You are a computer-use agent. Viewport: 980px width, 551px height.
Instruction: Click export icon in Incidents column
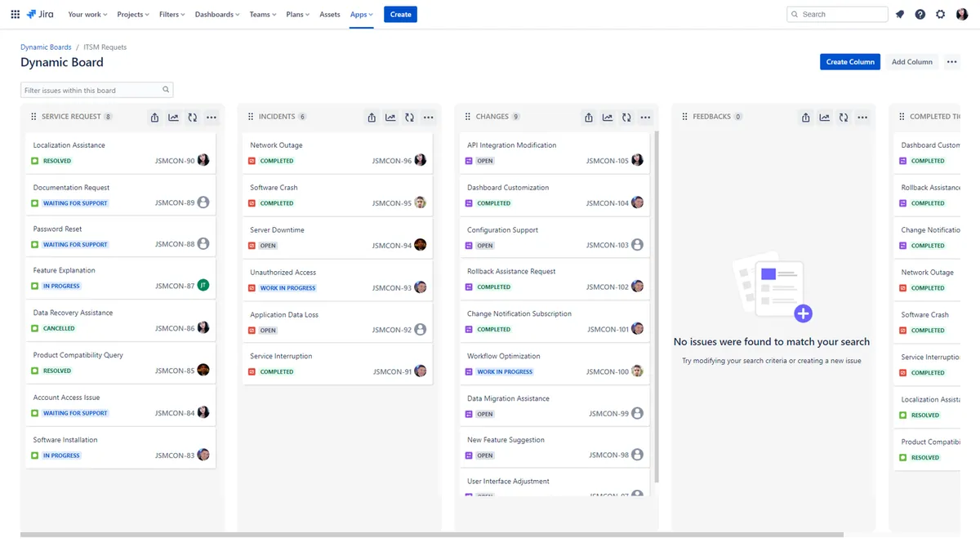(372, 118)
